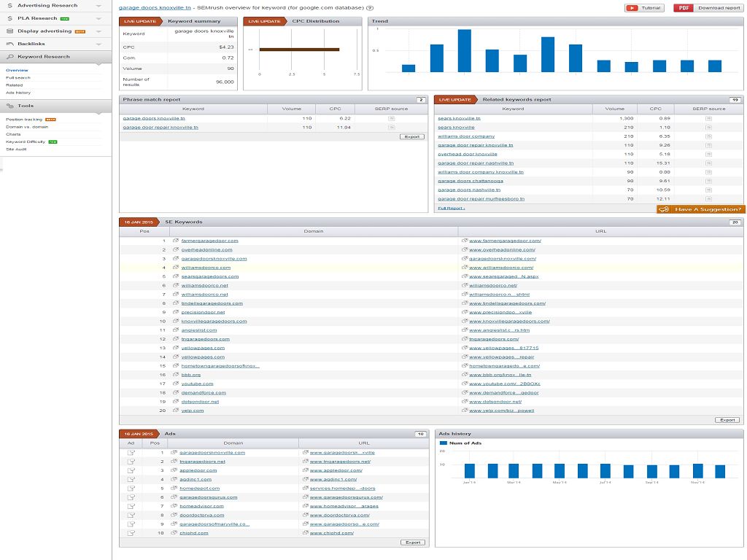Open external link icon beside farmergaragedoor.com domain
The height and width of the screenshot is (560, 747).
pyautogui.click(x=176, y=241)
